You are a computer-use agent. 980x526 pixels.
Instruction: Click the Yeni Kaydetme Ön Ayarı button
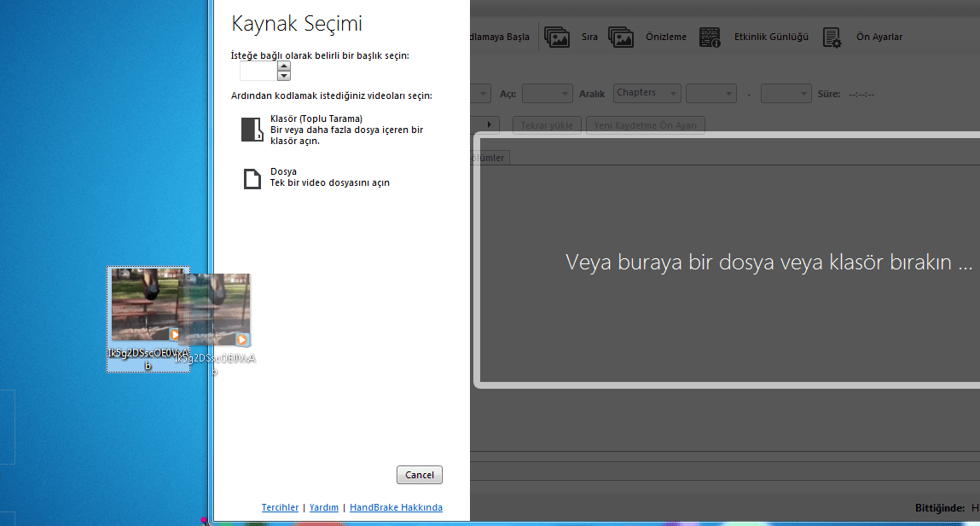(x=645, y=125)
